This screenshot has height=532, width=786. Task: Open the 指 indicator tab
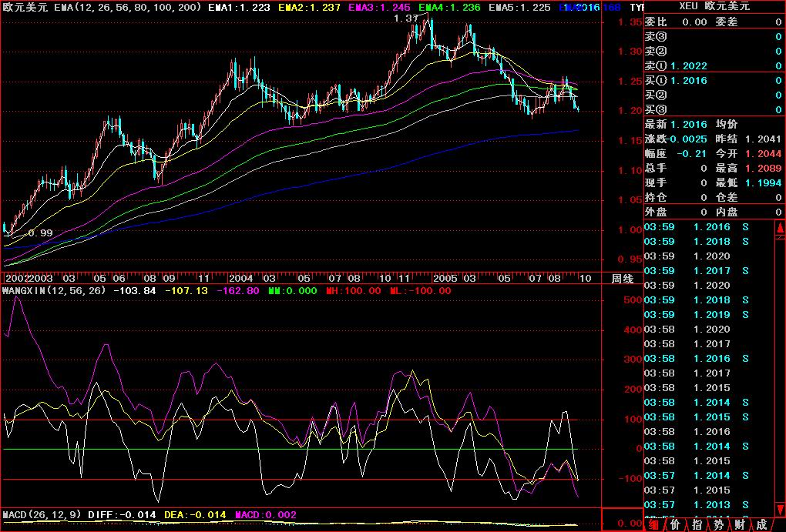pyautogui.click(x=697, y=524)
